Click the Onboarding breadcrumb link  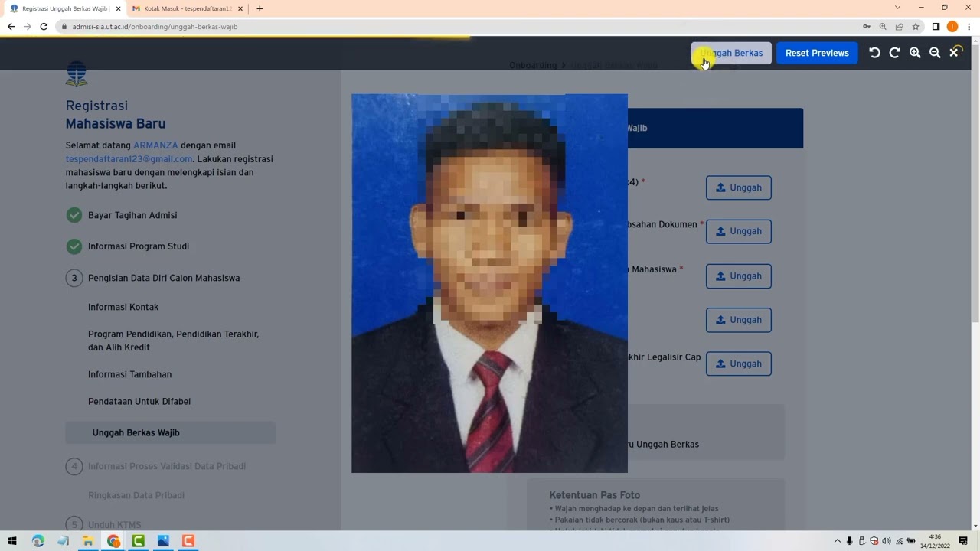point(533,66)
